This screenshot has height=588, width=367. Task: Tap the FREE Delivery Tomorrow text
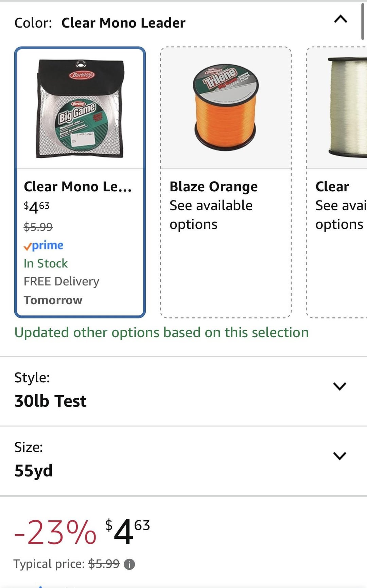[x=62, y=291]
